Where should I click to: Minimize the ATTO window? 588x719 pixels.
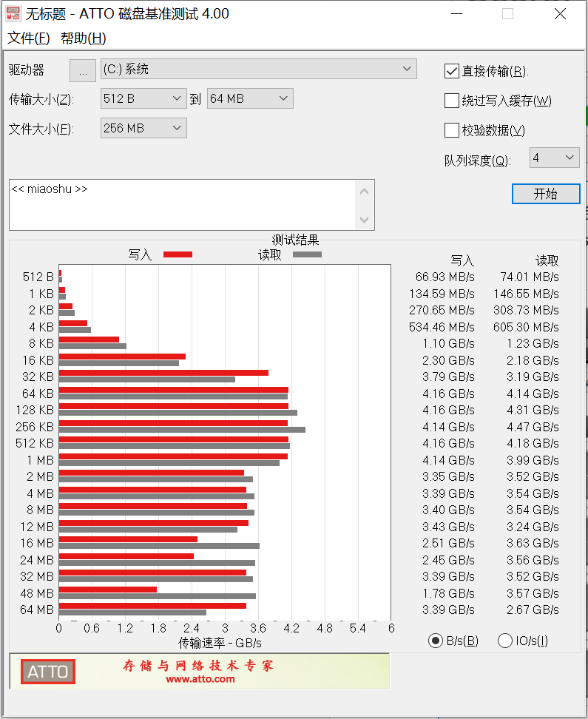457,14
